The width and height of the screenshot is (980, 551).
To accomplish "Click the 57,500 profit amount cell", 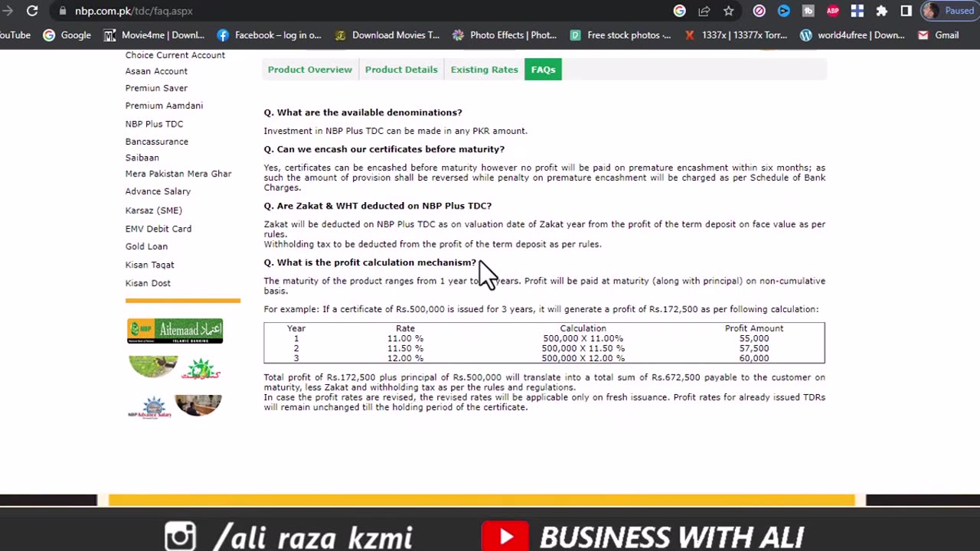I will coord(754,348).
